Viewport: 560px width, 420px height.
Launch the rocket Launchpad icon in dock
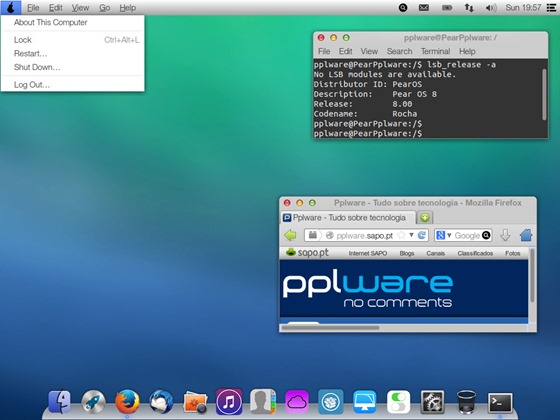pos(93,402)
